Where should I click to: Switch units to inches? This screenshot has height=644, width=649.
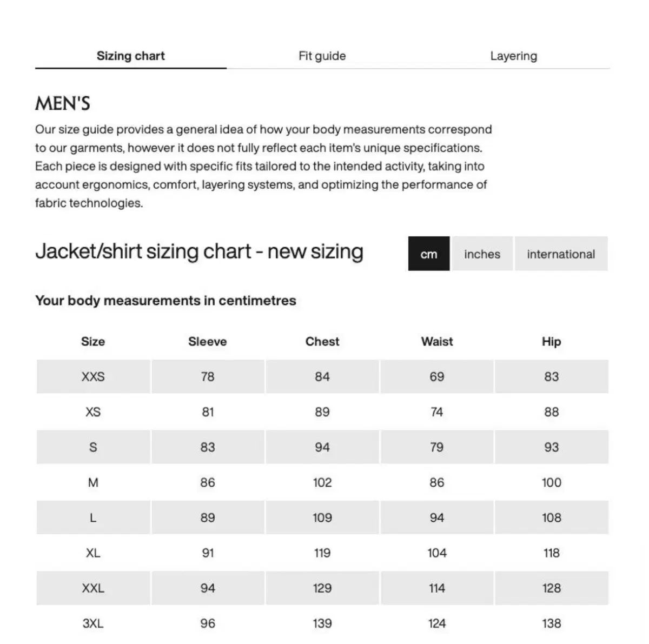point(482,254)
